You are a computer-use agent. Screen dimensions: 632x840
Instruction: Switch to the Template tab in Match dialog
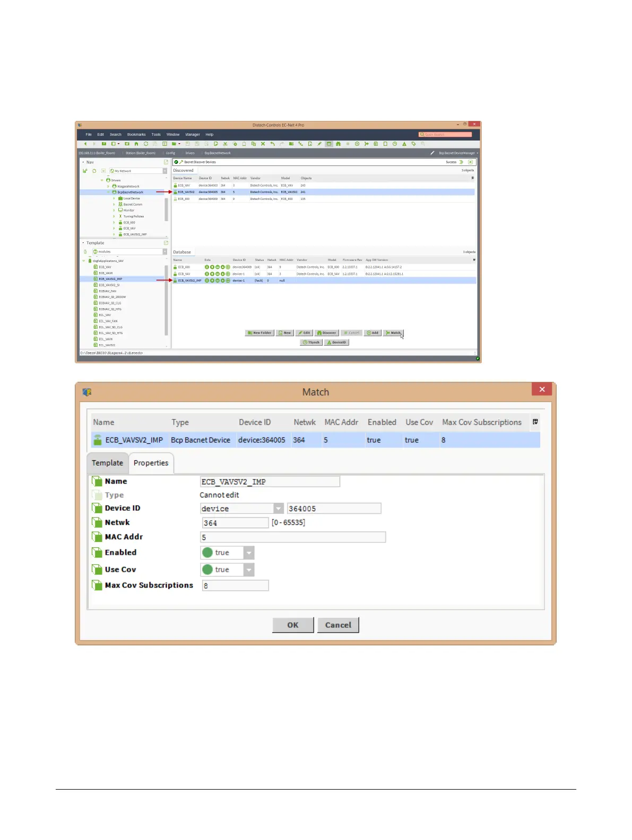point(107,463)
